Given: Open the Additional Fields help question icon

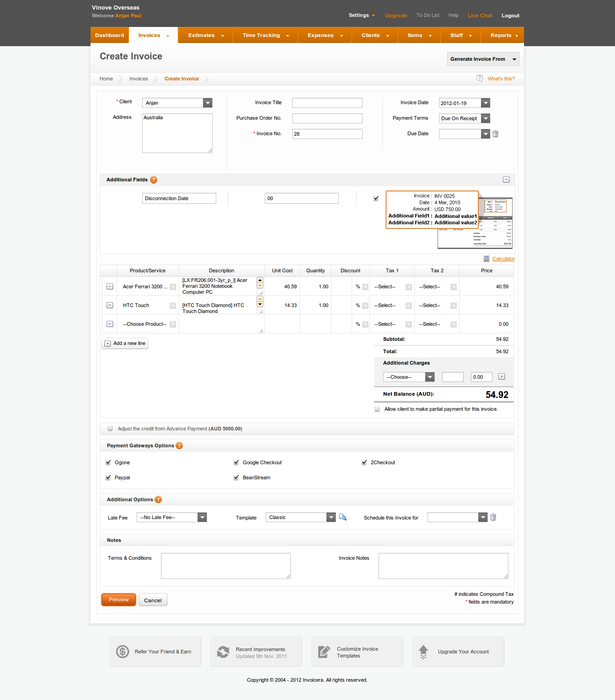Looking at the screenshot, I should point(154,180).
